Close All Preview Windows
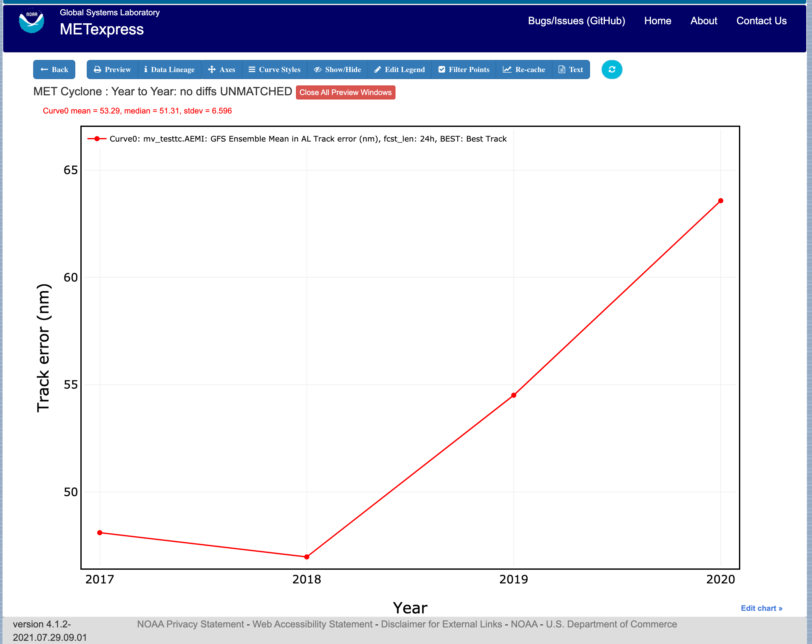The width and height of the screenshot is (812, 644). (345, 92)
